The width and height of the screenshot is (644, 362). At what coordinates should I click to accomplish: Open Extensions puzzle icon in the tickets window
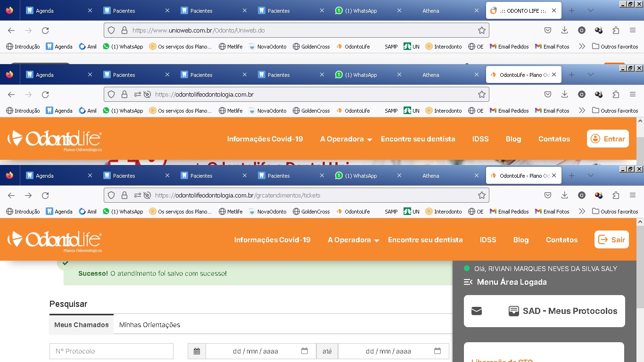point(616,195)
